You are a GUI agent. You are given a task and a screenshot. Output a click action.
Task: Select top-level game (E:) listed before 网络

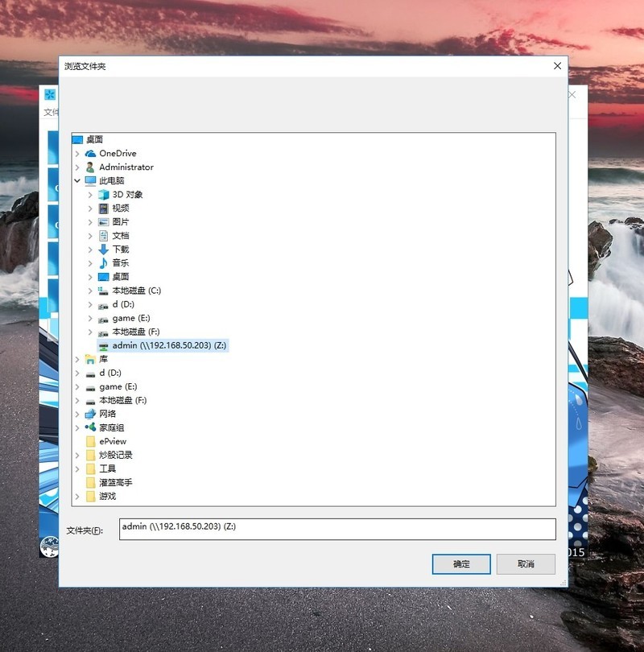(x=118, y=386)
